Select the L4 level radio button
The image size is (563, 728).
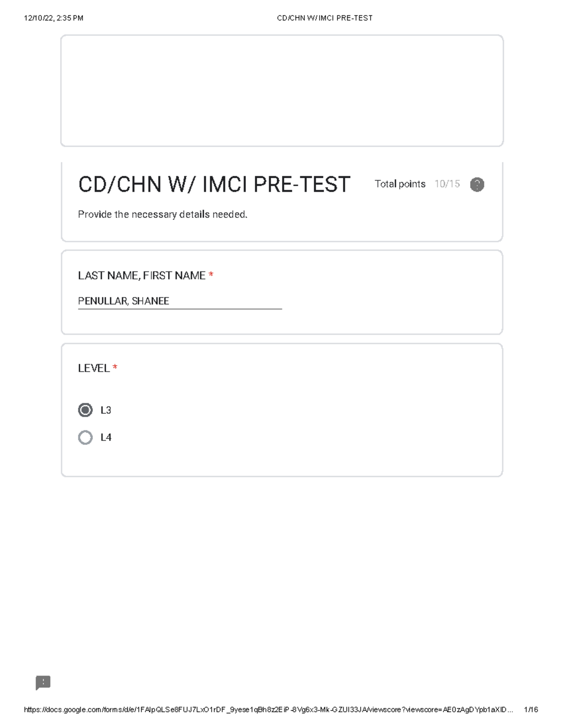[85, 437]
